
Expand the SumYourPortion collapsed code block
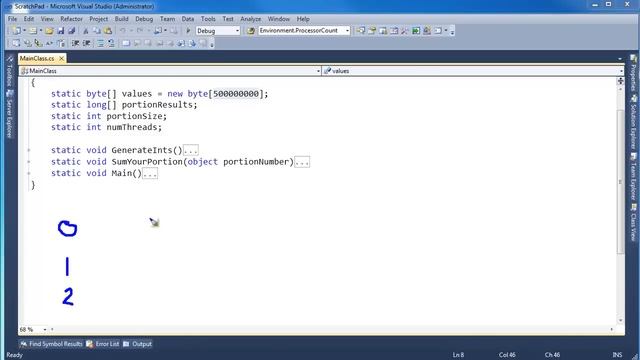click(302, 162)
